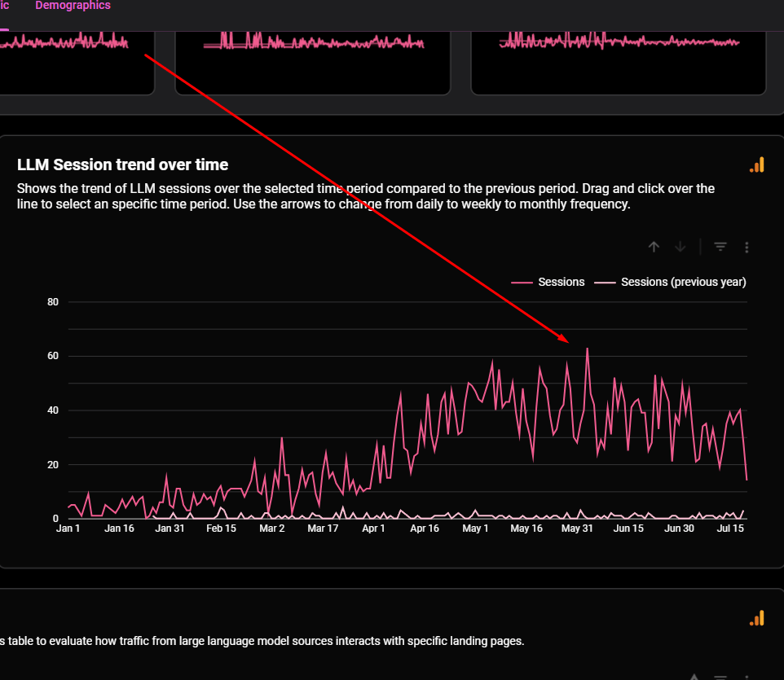This screenshot has width=784, height=680.
Task: Click the drill down arrow on the chart
Action: pos(680,247)
